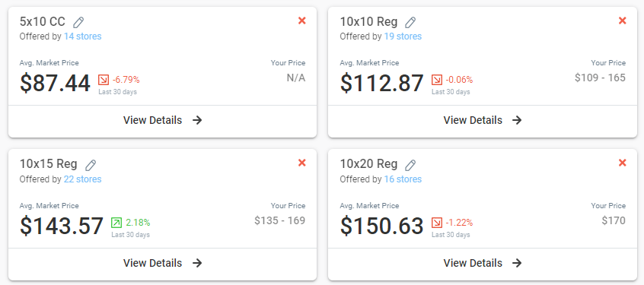The width and height of the screenshot is (644, 285).
Task: Show the 16 stores offering 10x20 Reg
Action: tap(403, 179)
